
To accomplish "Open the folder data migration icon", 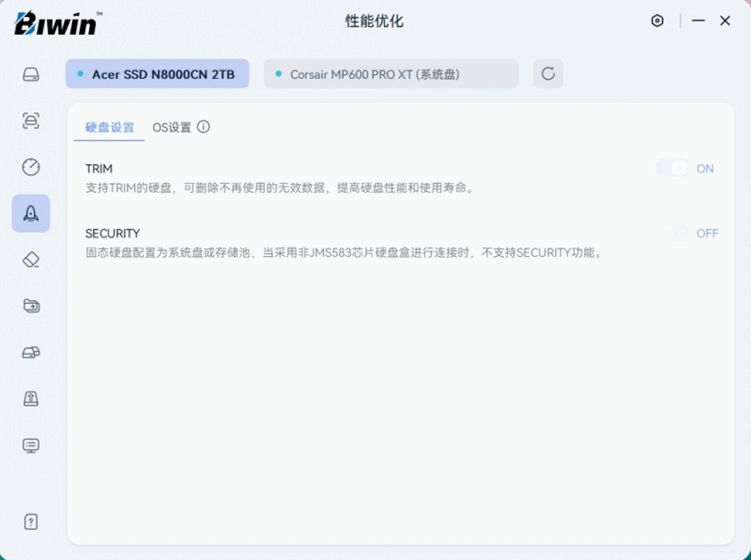I will [31, 306].
